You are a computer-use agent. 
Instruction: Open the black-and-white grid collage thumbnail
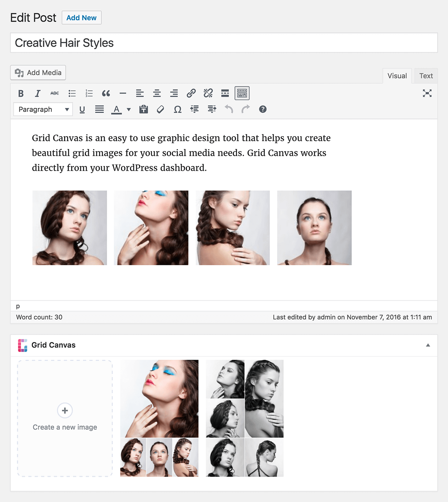[245, 418]
